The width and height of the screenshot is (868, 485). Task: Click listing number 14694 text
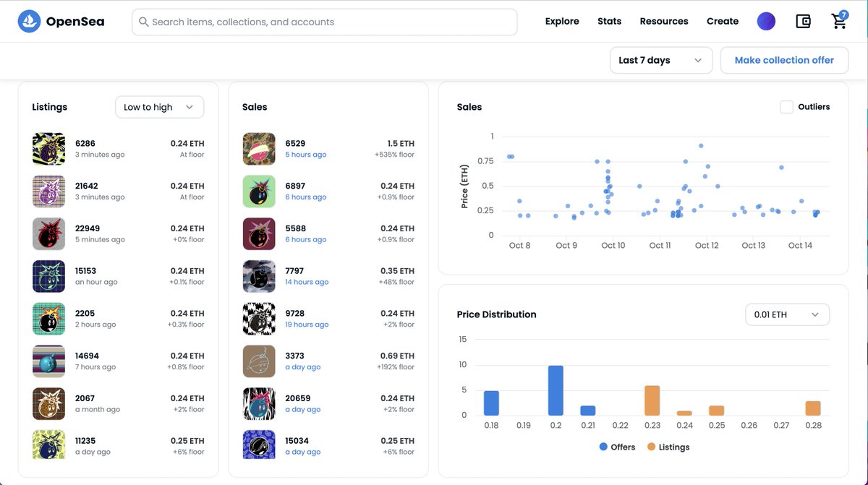pyautogui.click(x=87, y=356)
